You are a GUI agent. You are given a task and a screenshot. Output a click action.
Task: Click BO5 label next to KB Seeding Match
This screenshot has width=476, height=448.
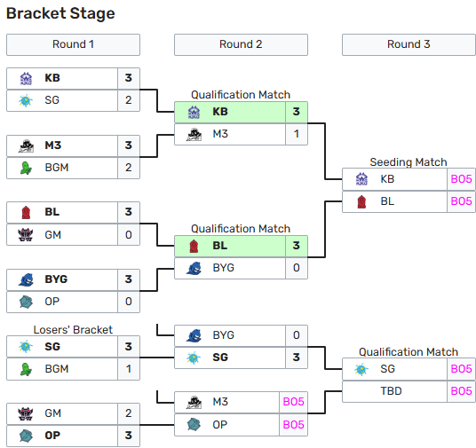[x=461, y=179]
